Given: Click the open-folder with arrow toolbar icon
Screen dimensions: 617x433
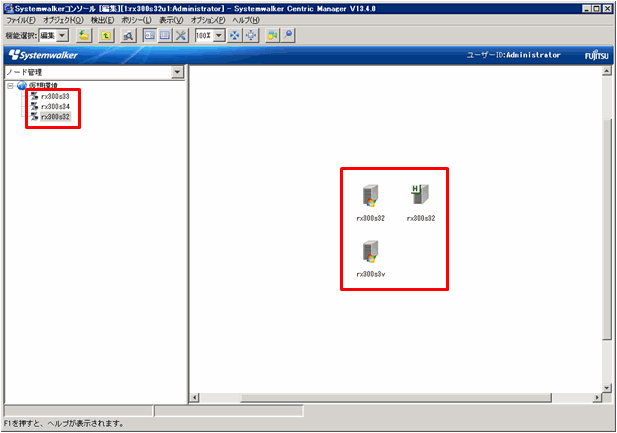Looking at the screenshot, I should tap(84, 35).
